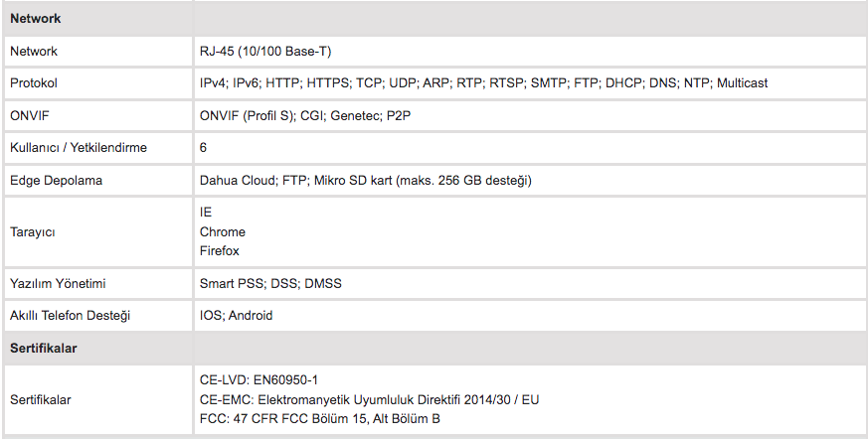Click the Protokol row label

click(34, 83)
